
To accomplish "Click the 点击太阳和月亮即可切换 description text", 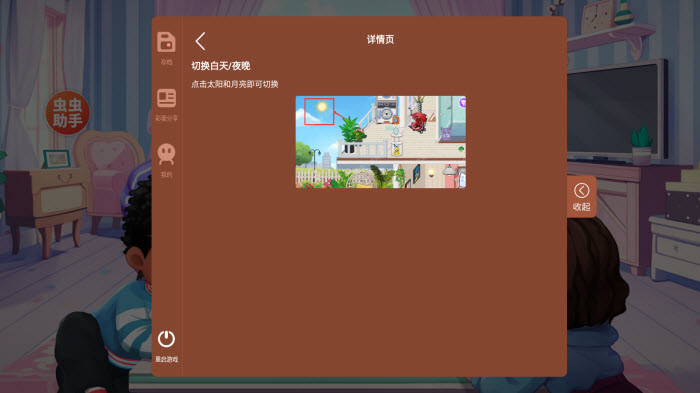I will click(x=235, y=84).
